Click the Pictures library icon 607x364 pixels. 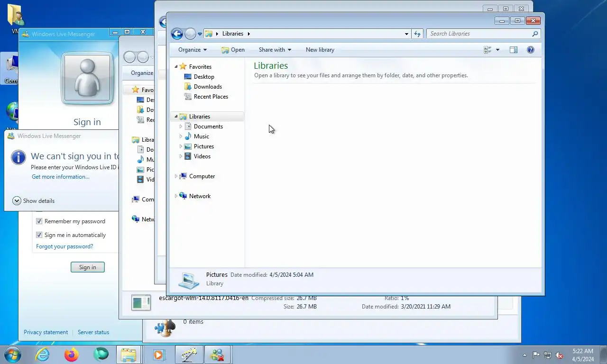pyautogui.click(x=188, y=146)
